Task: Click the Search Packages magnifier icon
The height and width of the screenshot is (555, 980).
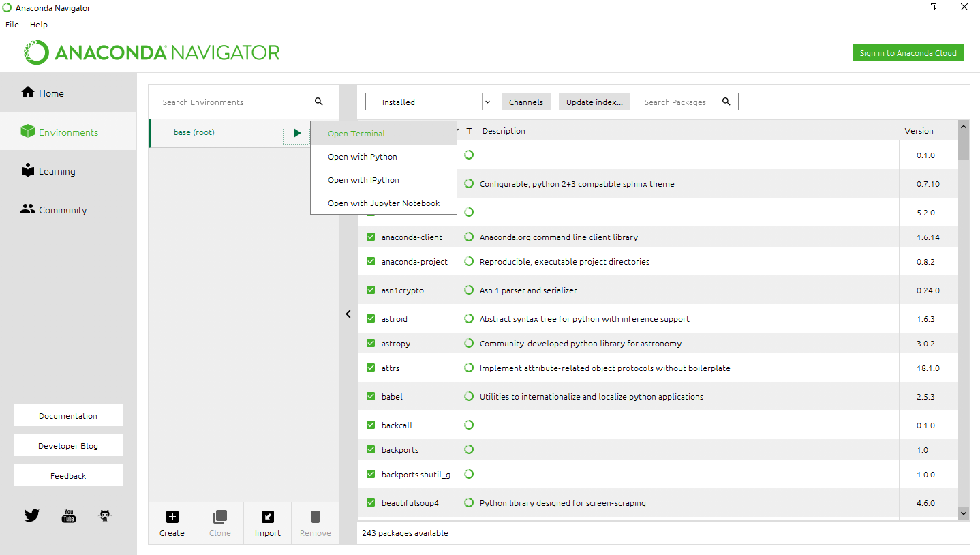Action: (726, 102)
